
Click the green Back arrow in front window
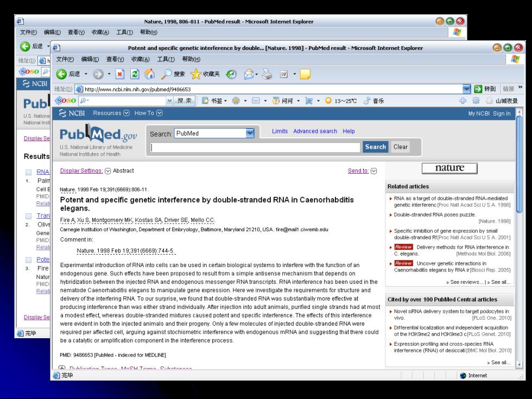pyautogui.click(x=61, y=74)
